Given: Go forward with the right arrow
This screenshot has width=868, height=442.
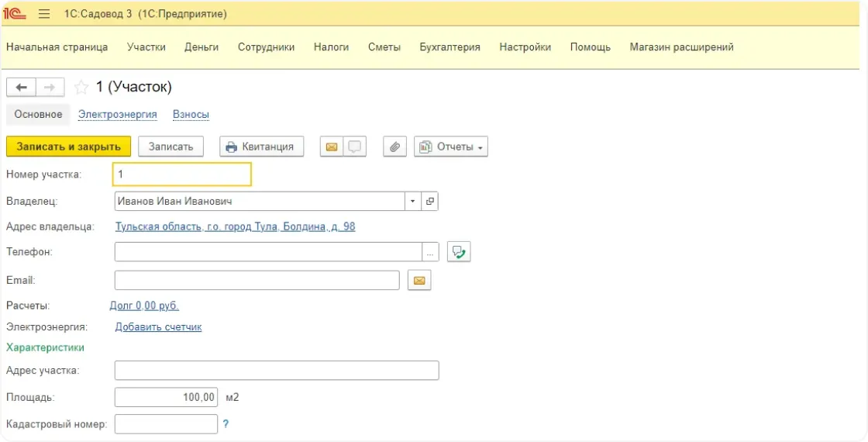Looking at the screenshot, I should point(50,88).
